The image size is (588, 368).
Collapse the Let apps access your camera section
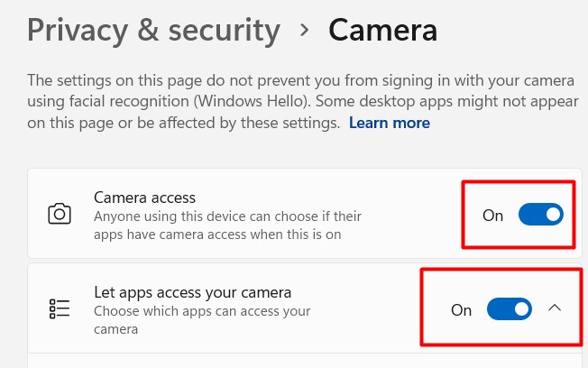point(555,308)
